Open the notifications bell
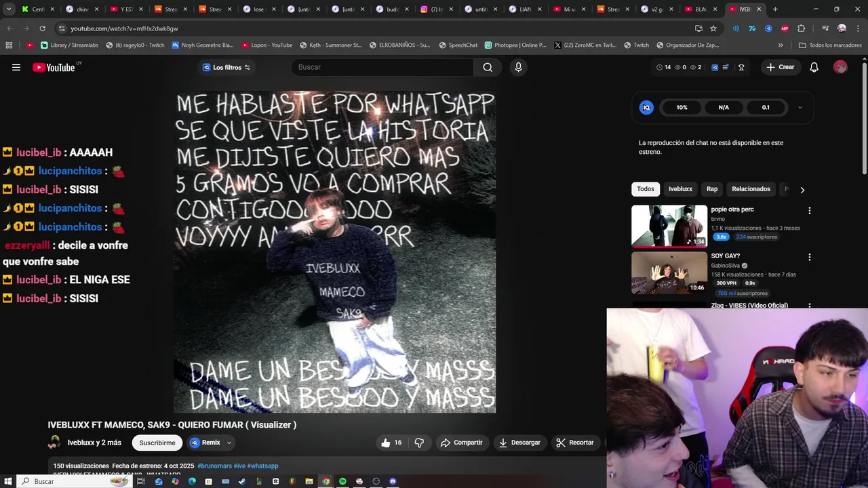Screen dimensions: 868x488 tap(814, 67)
